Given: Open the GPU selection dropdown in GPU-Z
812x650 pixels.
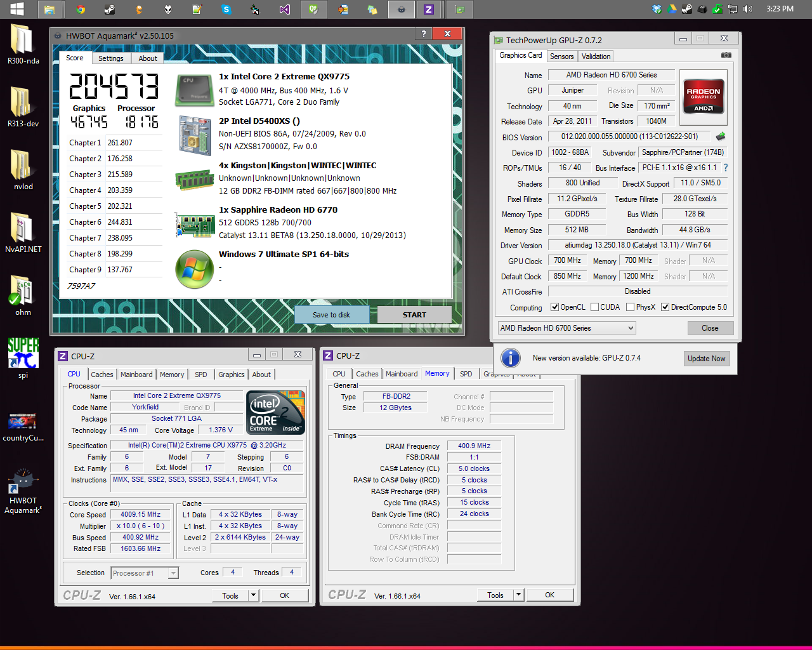Looking at the screenshot, I should 566,328.
